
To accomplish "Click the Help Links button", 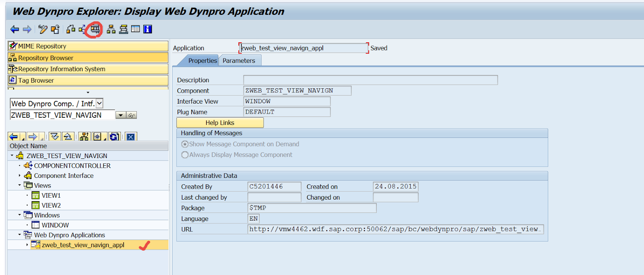I will [x=220, y=123].
